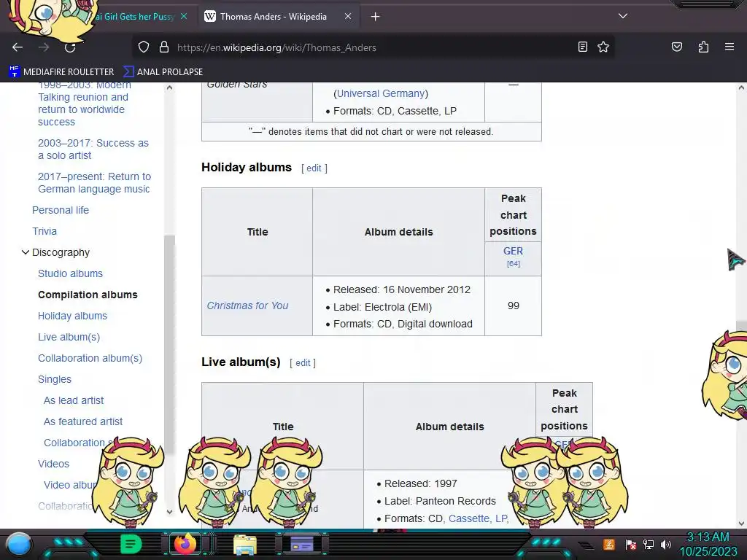Select the '99' chart position cell
This screenshot has width=747, height=560.
pos(513,306)
